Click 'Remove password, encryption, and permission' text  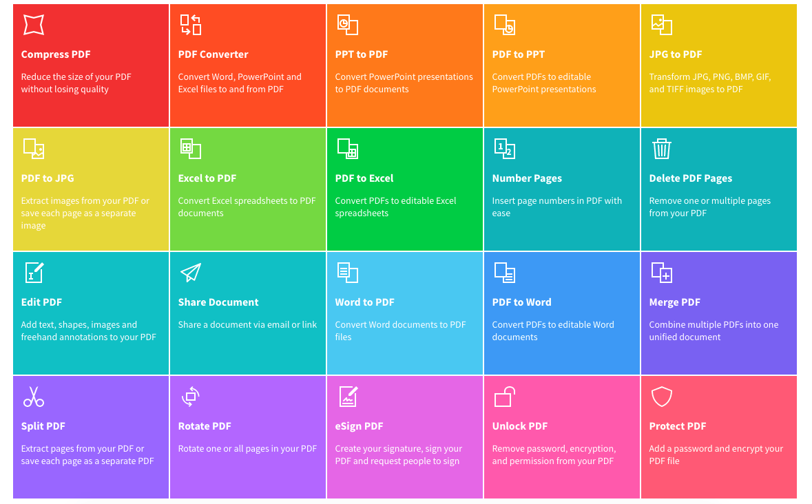click(554, 455)
